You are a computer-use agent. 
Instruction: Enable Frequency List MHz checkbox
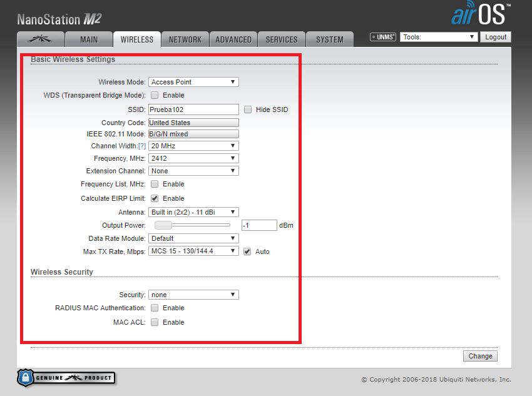tap(155, 184)
